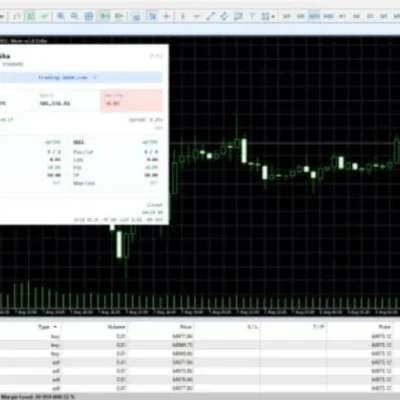Select the Cursor arrow tool

point(152,16)
